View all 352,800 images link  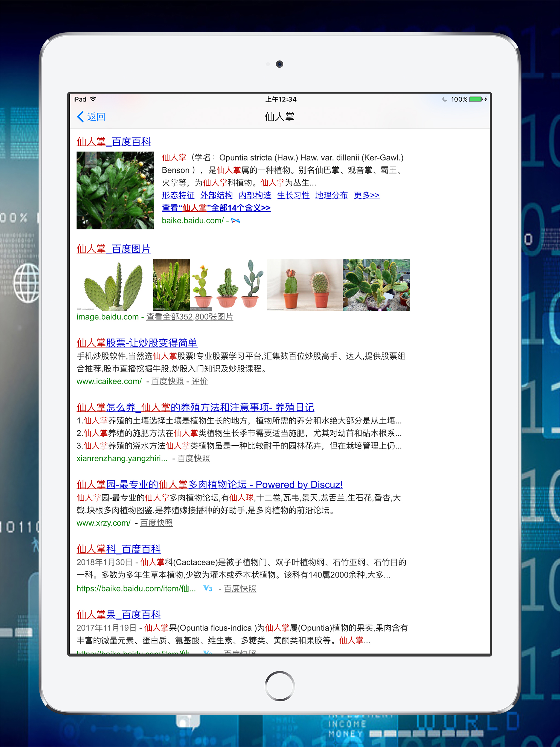point(189,317)
